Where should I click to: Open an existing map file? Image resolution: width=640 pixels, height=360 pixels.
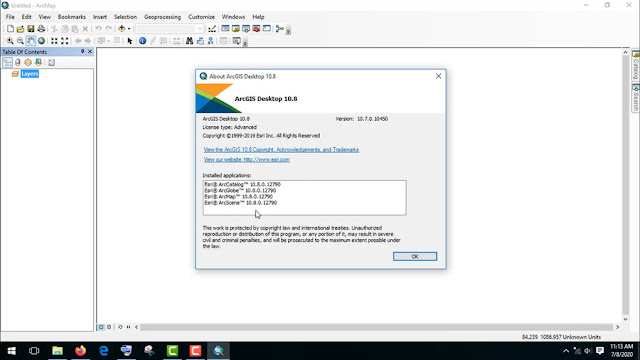20,29
